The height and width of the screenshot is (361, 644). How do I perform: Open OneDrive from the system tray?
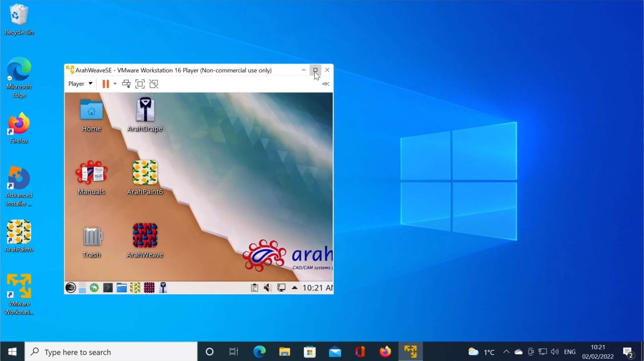tap(519, 352)
